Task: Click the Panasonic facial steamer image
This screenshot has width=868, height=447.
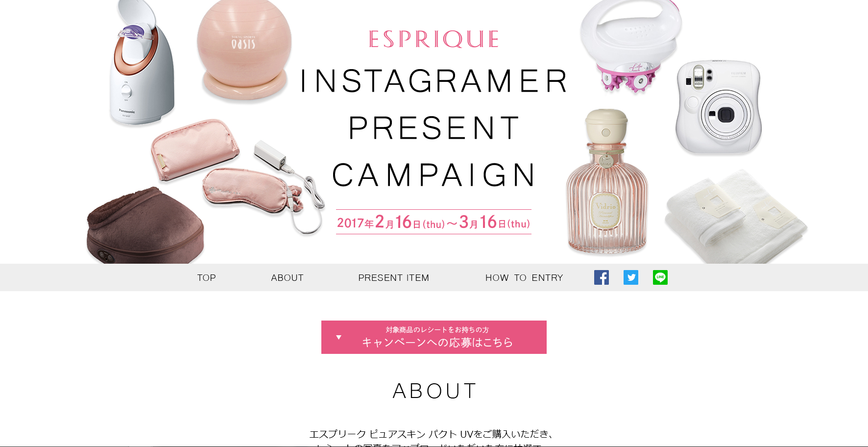Action: tap(142, 62)
